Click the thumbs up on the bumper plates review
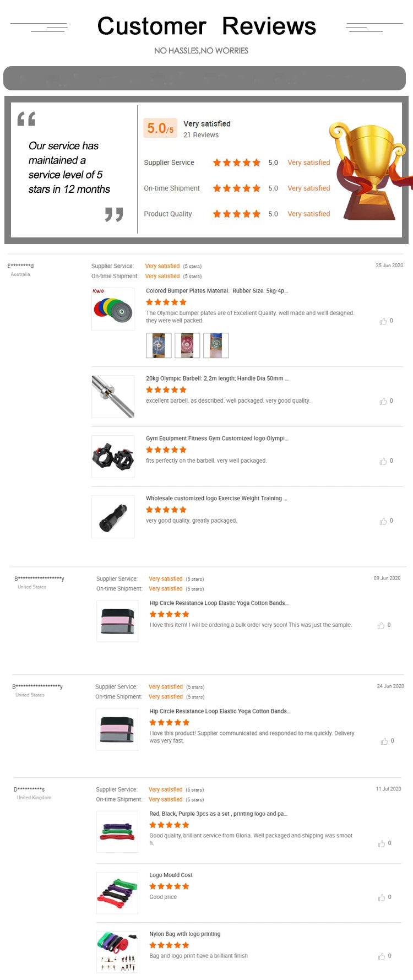 tap(384, 321)
